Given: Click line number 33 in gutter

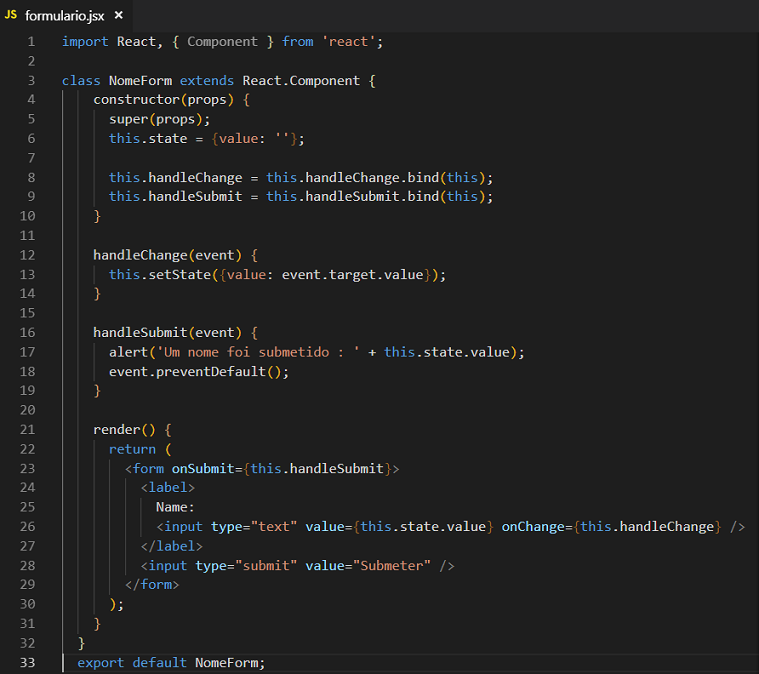Looking at the screenshot, I should pyautogui.click(x=28, y=663).
